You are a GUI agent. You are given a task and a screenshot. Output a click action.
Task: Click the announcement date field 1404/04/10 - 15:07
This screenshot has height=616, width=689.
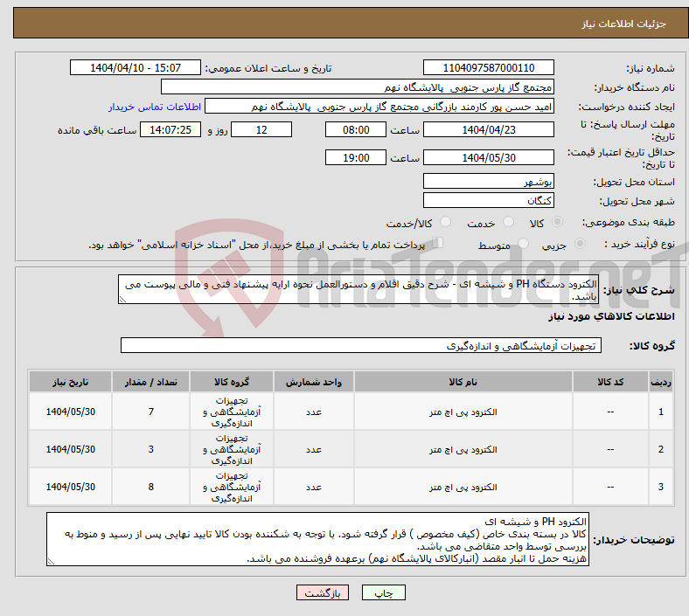(x=136, y=67)
